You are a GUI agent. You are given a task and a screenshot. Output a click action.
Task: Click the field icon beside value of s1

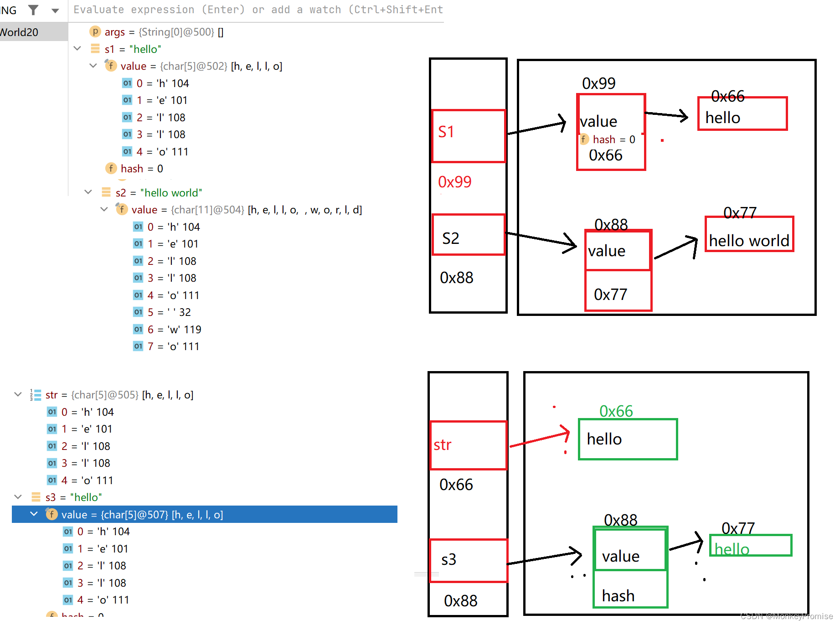(x=111, y=66)
